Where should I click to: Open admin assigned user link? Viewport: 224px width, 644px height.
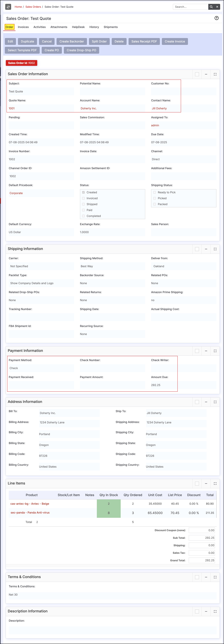pyautogui.click(x=155, y=126)
